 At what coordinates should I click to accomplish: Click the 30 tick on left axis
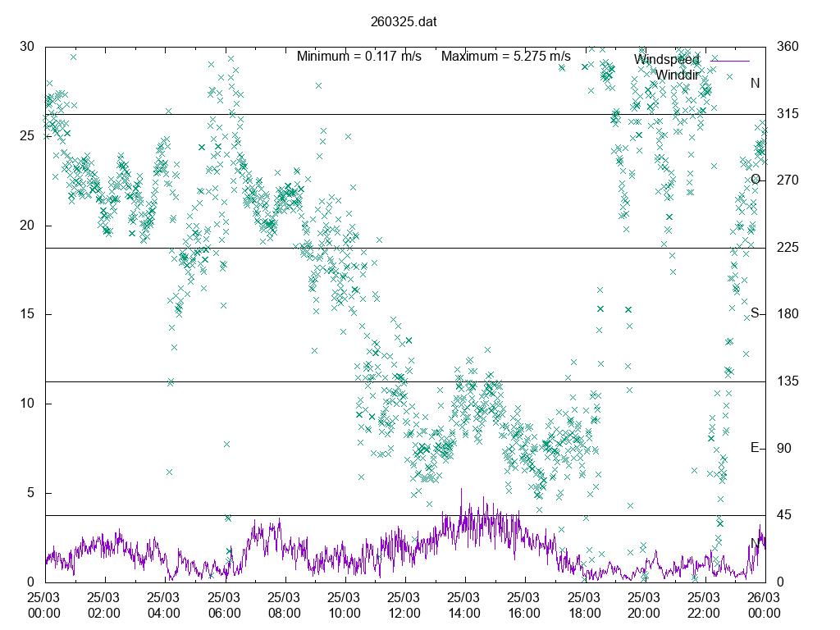point(27,47)
